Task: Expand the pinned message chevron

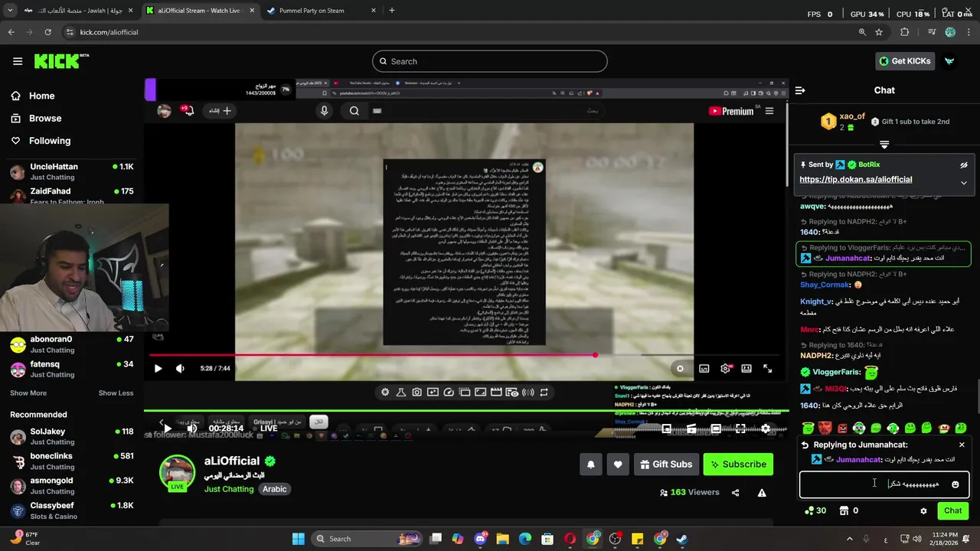Action: click(964, 182)
